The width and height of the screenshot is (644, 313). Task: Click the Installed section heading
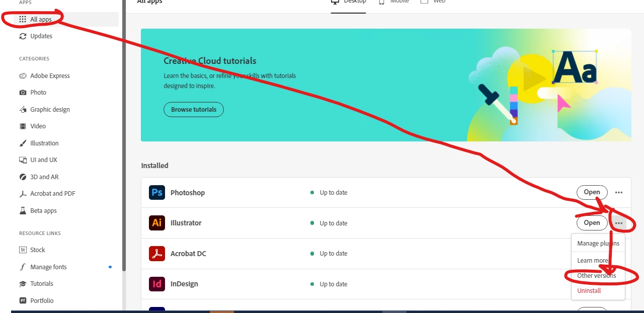coord(154,166)
